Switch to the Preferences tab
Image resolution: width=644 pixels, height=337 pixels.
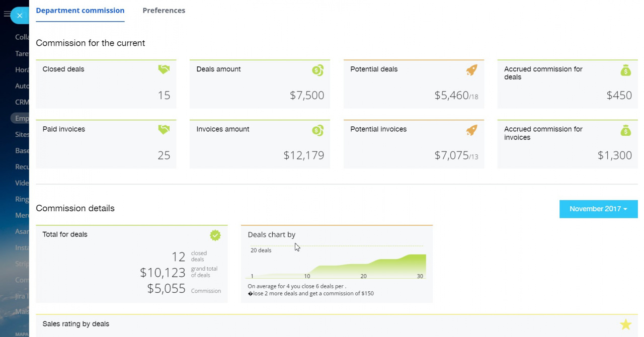[164, 11]
